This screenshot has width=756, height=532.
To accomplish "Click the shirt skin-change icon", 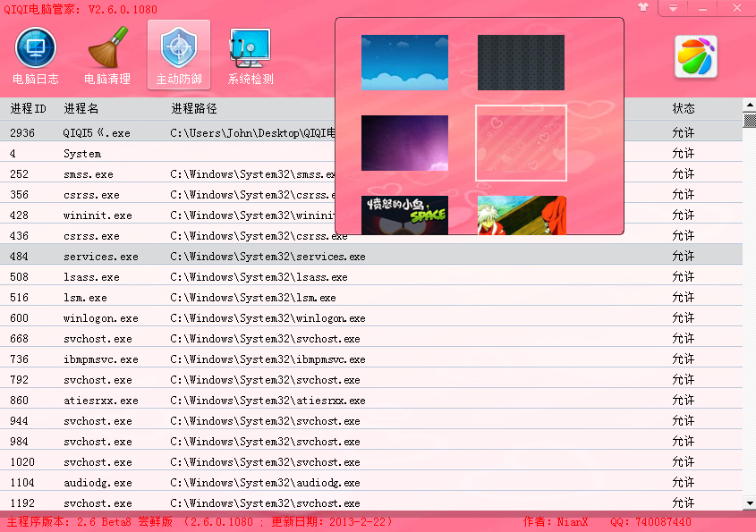I will point(643,7).
